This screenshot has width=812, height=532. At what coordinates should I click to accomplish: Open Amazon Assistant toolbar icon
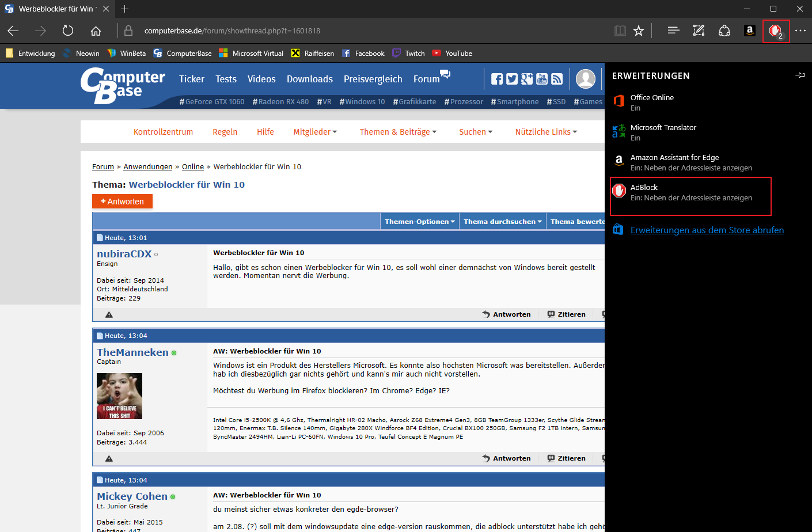click(749, 31)
